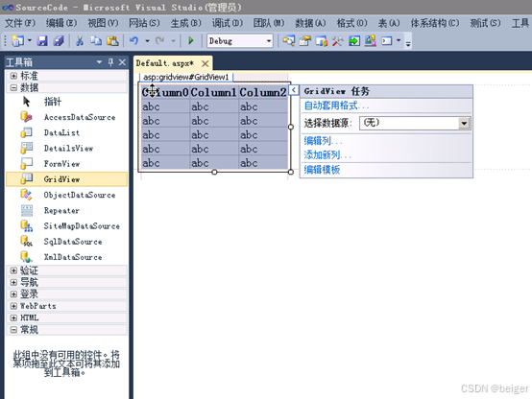Expand the 标准 toolbox group
Screen dimensions: 532x399
[x=13, y=76]
